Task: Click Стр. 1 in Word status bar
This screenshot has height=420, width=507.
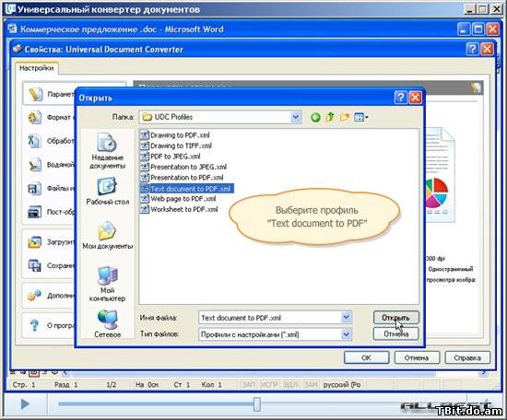Action: click(x=24, y=385)
